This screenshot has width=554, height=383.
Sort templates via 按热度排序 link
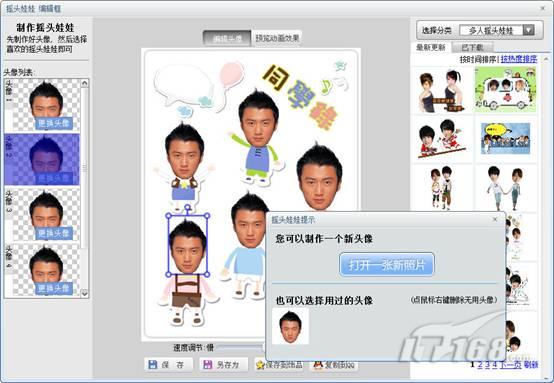click(x=519, y=59)
